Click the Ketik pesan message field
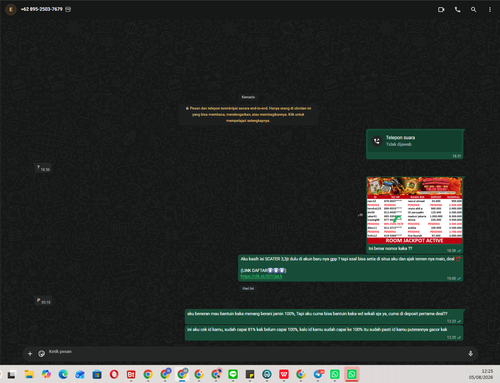This screenshot has height=383, width=500. pyautogui.click(x=255, y=352)
